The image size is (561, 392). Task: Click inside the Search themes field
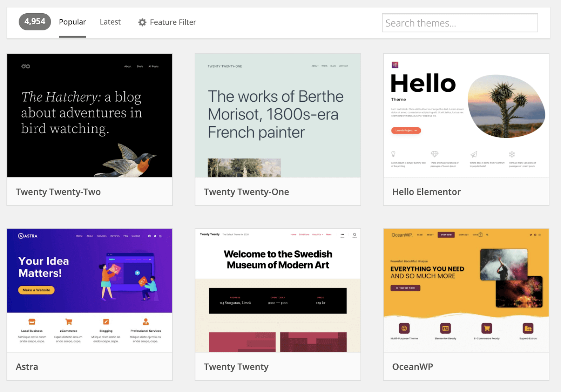460,22
